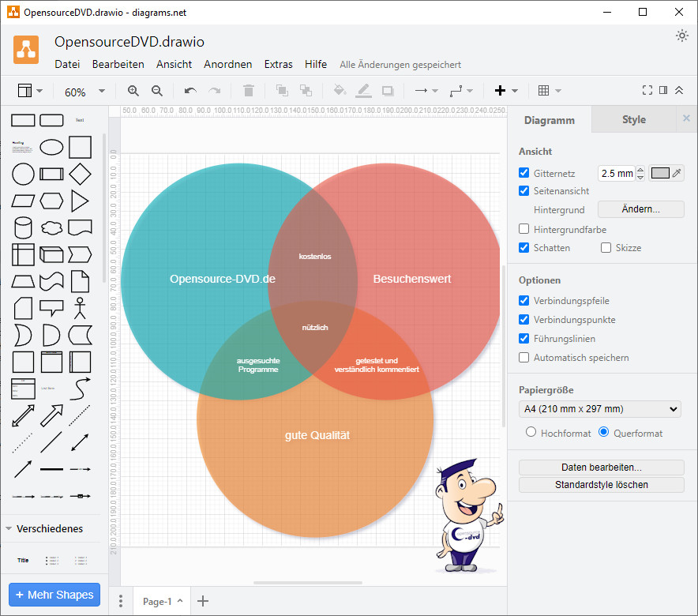Select the cylinder shape in shapes panel
The height and width of the screenshot is (616, 698).
point(23,227)
